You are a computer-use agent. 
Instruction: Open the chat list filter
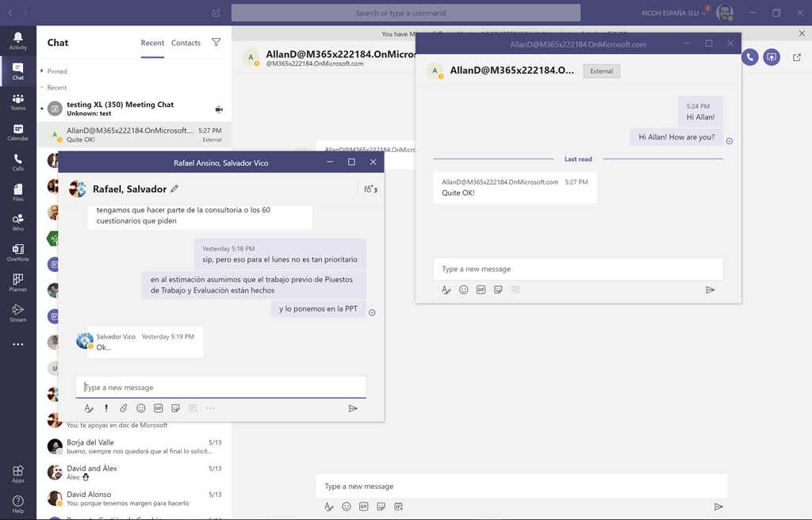click(x=216, y=43)
